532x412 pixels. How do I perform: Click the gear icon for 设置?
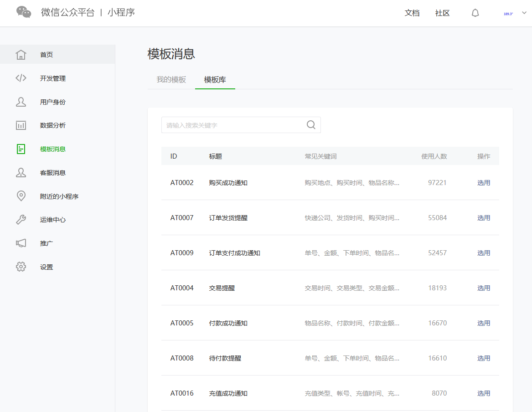[21, 267]
